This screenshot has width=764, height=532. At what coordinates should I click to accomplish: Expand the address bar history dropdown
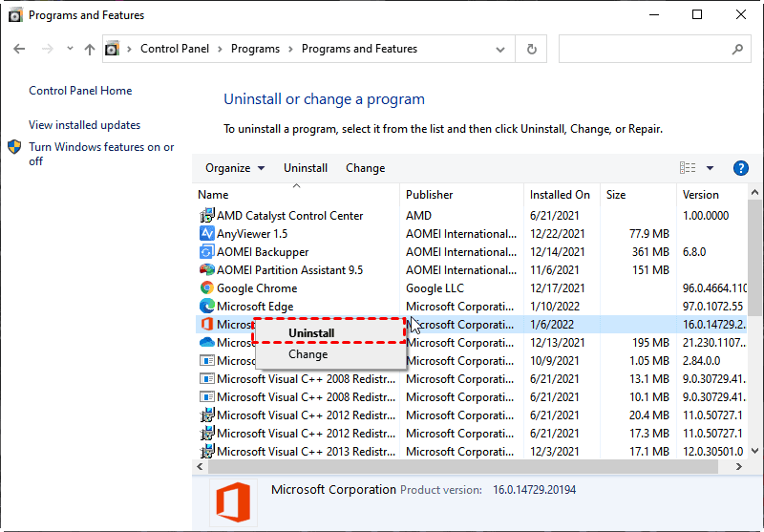coord(500,49)
